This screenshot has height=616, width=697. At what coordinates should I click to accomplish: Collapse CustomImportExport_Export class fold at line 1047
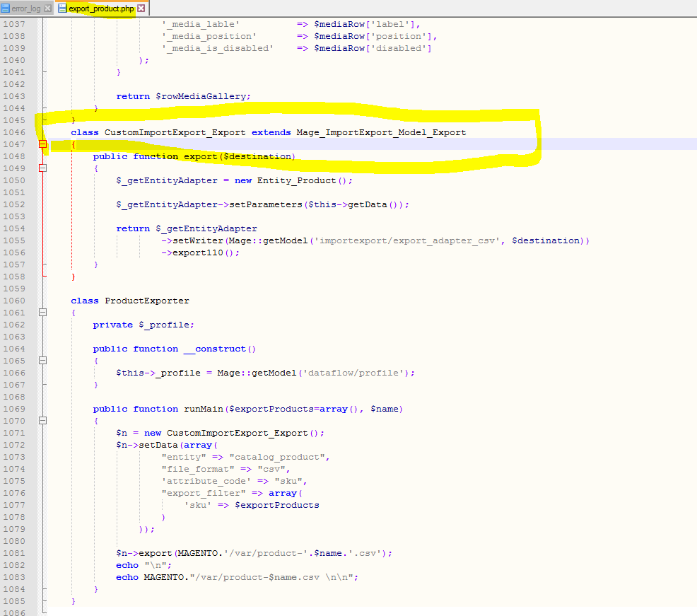[x=43, y=144]
